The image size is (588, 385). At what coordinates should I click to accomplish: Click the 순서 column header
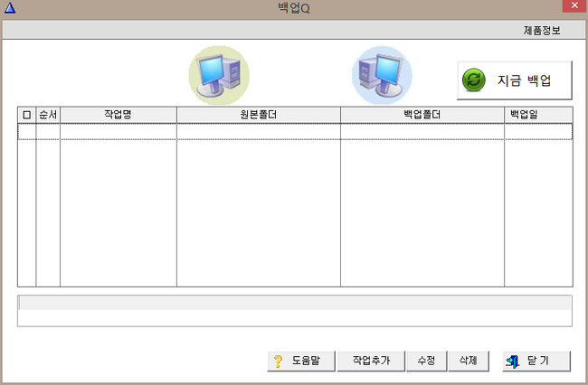point(48,115)
